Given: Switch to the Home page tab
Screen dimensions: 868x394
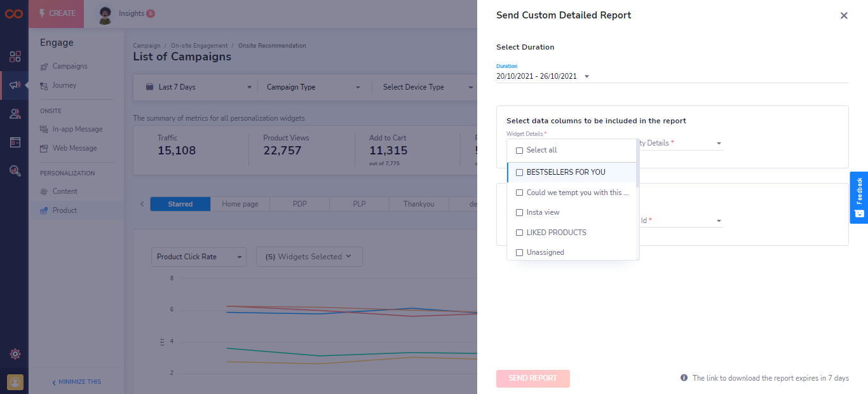Looking at the screenshot, I should (x=240, y=204).
